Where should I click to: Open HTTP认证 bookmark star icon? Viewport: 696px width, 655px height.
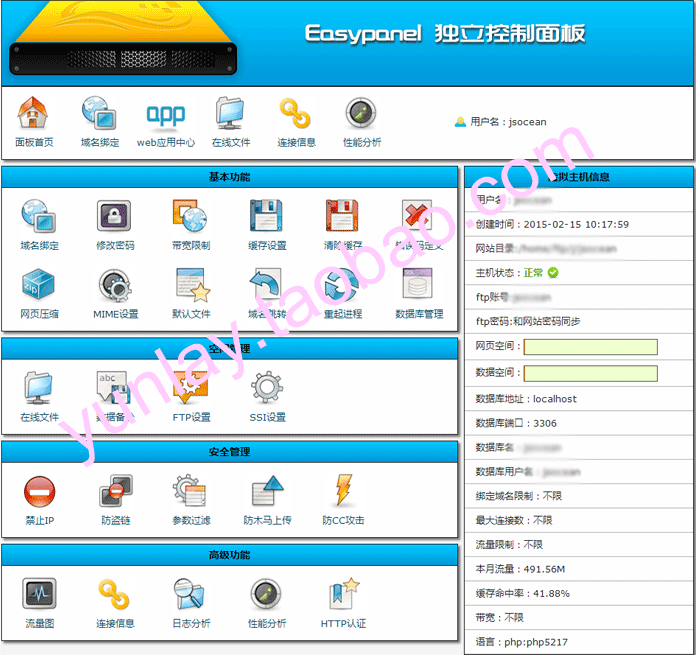(x=344, y=593)
